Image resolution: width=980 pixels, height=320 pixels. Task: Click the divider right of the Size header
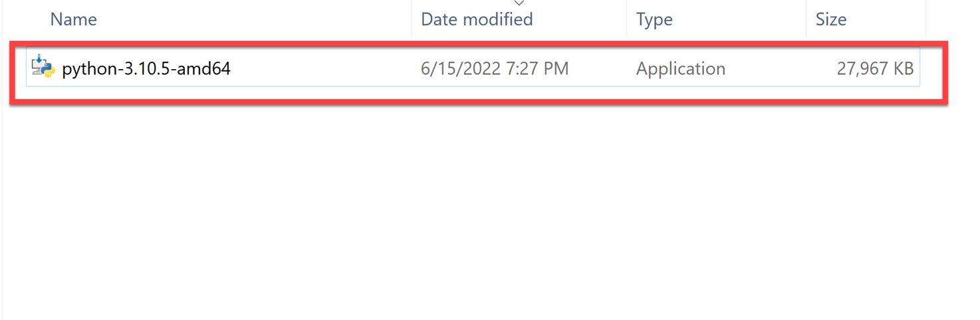pos(925,19)
